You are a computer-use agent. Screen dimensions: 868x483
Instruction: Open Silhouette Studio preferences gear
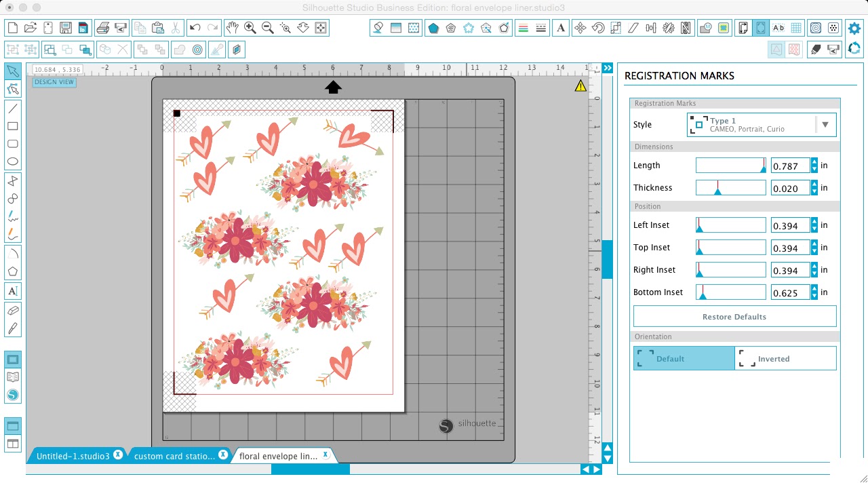(854, 27)
